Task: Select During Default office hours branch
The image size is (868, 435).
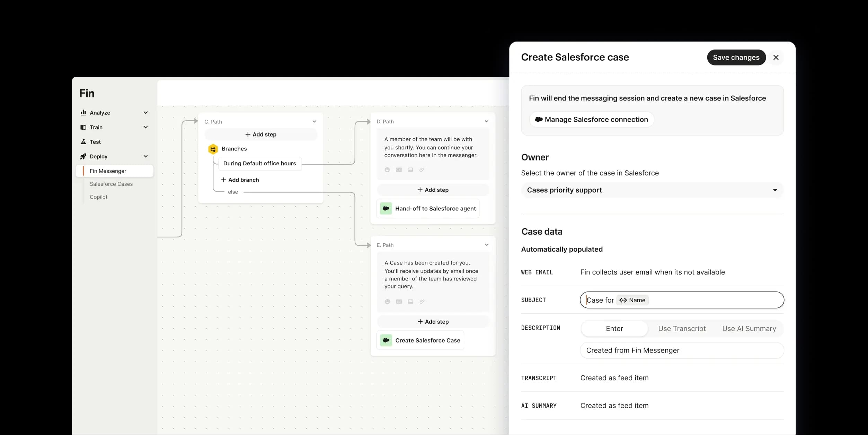Action: coord(260,164)
